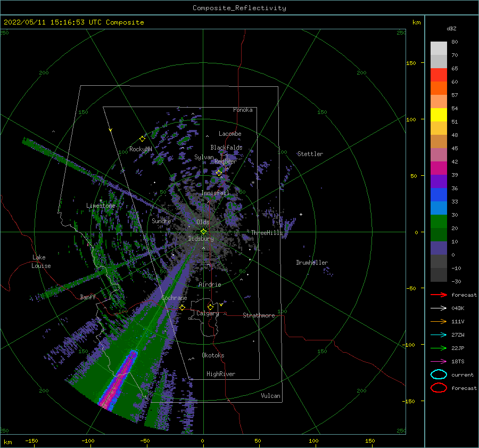Screen dimensions: 479x448
Task: Click the Ponoka city label
Action: point(243,110)
